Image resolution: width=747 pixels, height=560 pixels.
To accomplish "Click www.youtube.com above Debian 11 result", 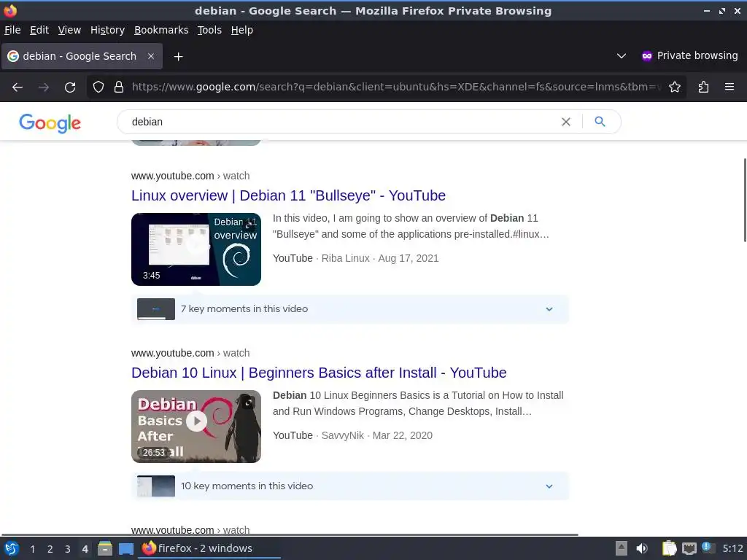I will click(172, 176).
